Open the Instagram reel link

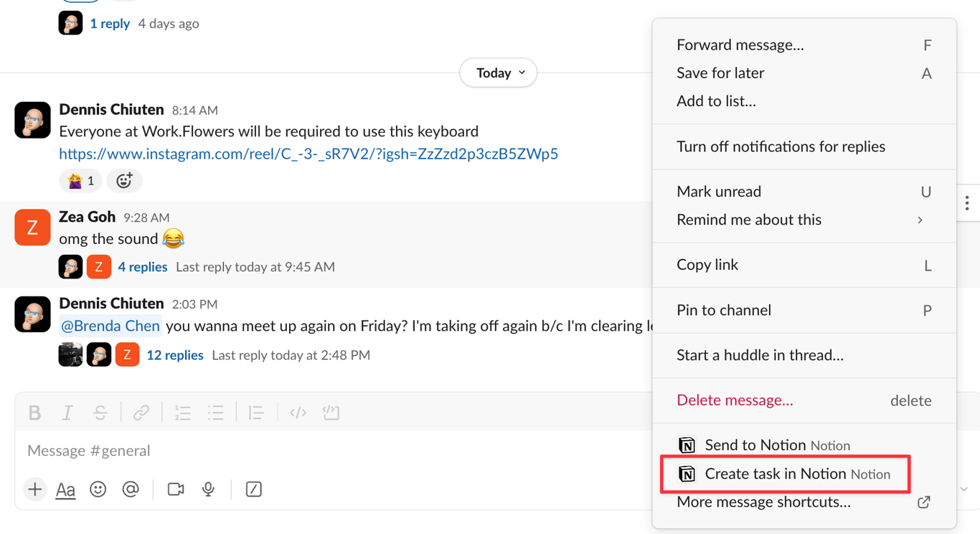click(x=308, y=154)
